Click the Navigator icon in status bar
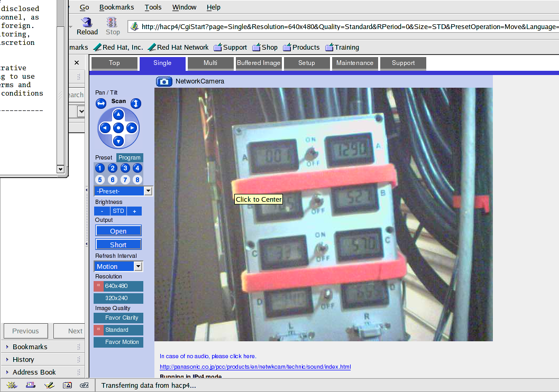 pos(12,385)
